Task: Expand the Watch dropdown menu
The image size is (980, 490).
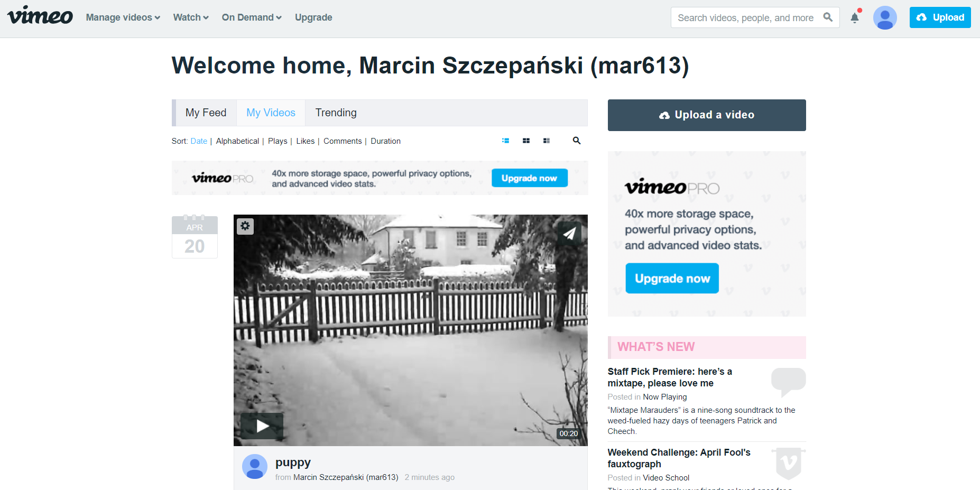Action: click(191, 17)
